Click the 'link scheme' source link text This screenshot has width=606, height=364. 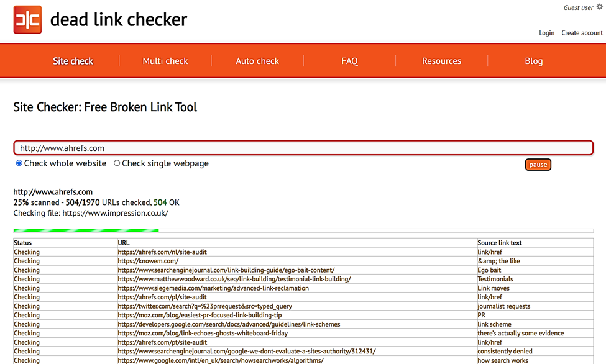click(494, 325)
